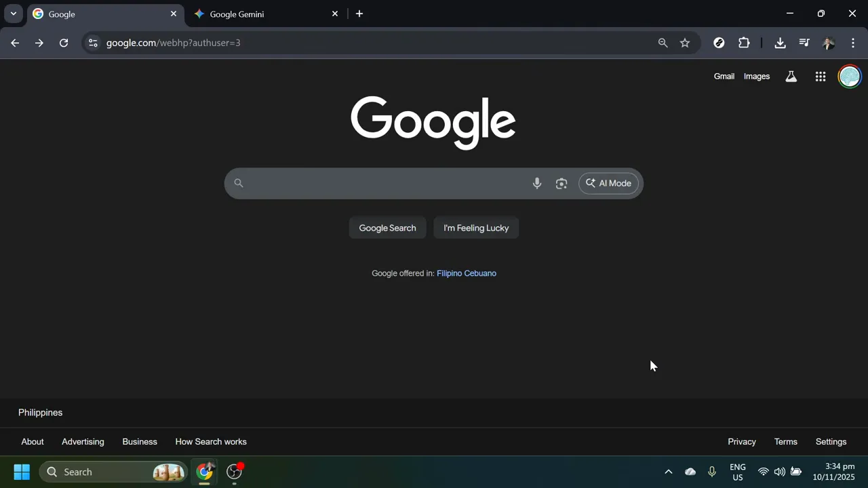
Task: Open a new tab with plus button
Action: coord(359,14)
